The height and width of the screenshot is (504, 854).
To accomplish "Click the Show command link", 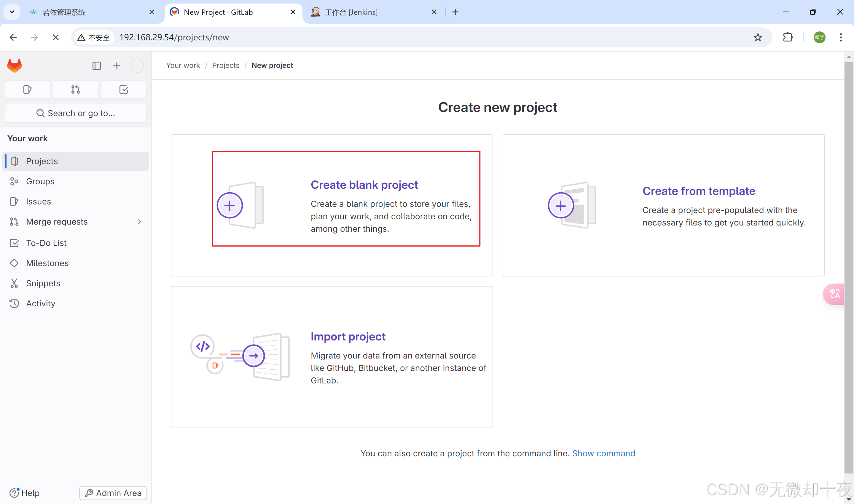I will pos(603,453).
